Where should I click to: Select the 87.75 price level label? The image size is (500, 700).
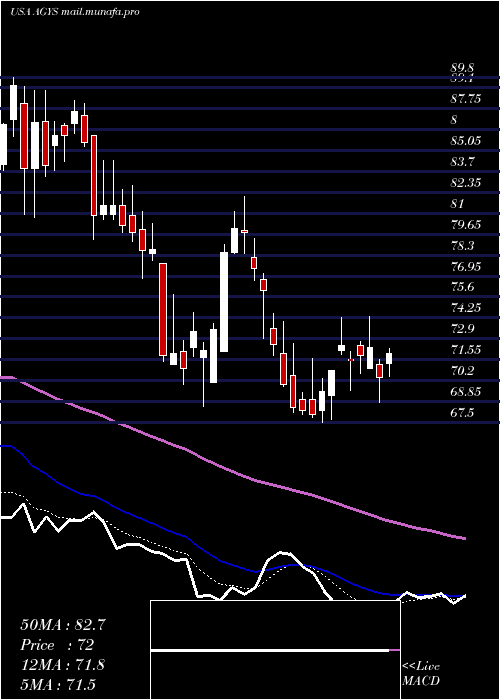pos(466,99)
